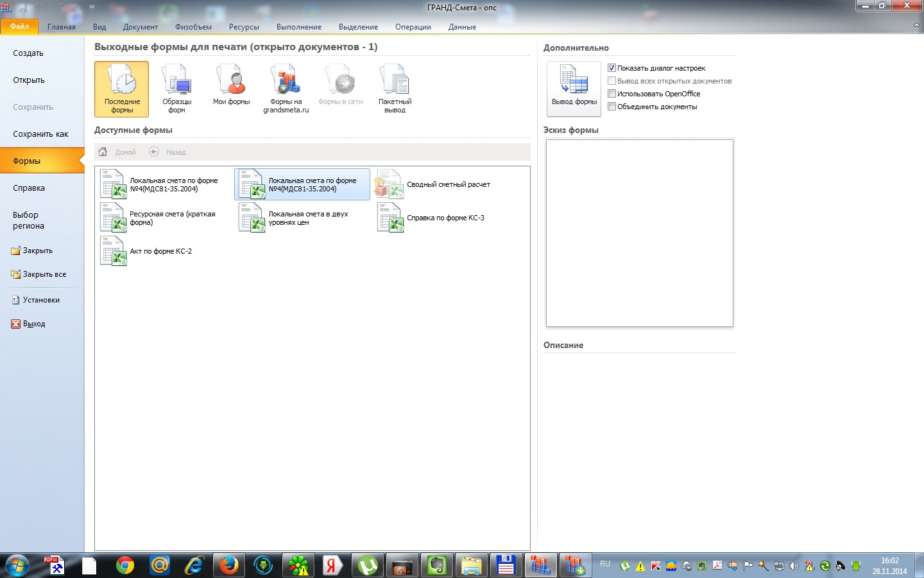Click Открыть in the sidebar
Screen dimensions: 924x578
pyautogui.click(x=29, y=80)
